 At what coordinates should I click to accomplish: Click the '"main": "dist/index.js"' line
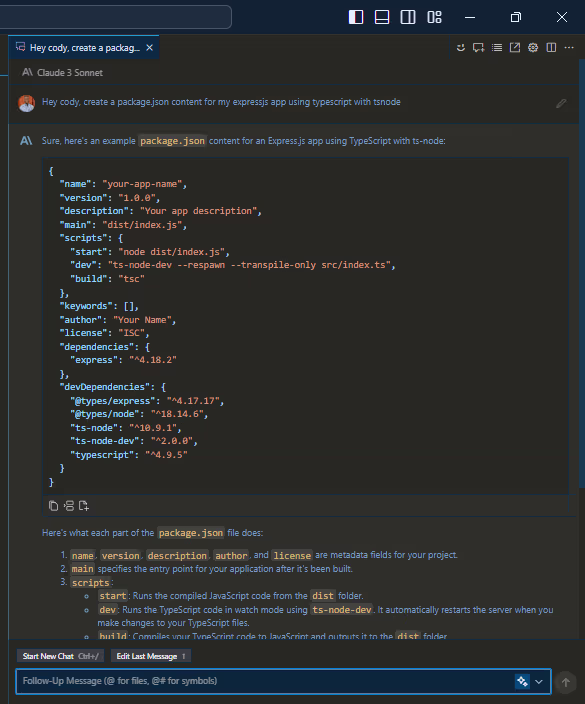[123, 224]
